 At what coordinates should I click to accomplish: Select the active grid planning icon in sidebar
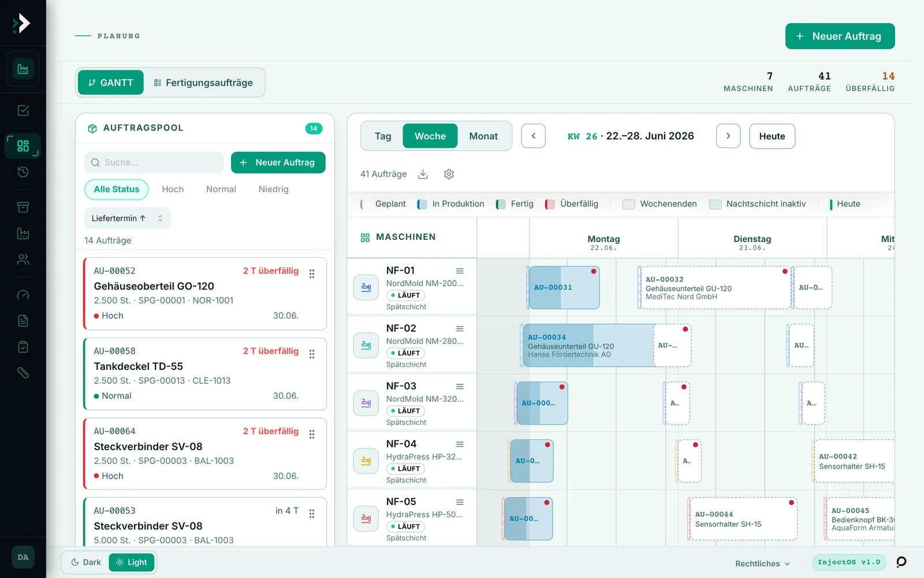point(23,146)
